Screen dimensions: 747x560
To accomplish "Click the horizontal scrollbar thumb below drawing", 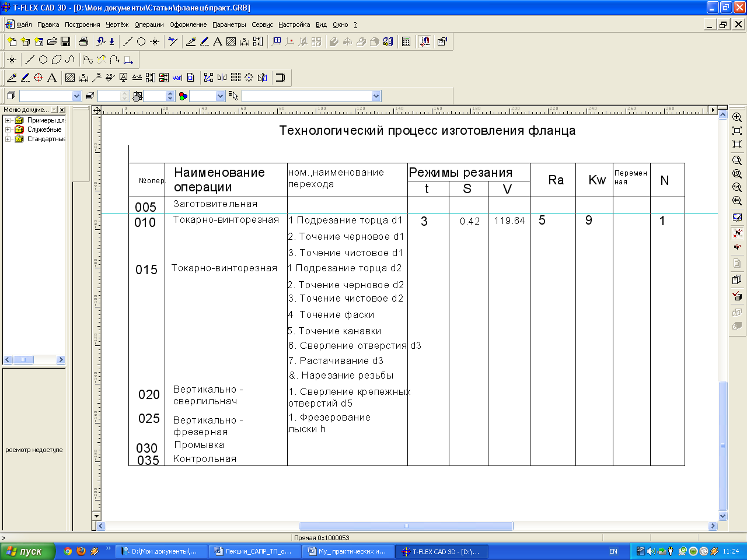I will [406, 526].
